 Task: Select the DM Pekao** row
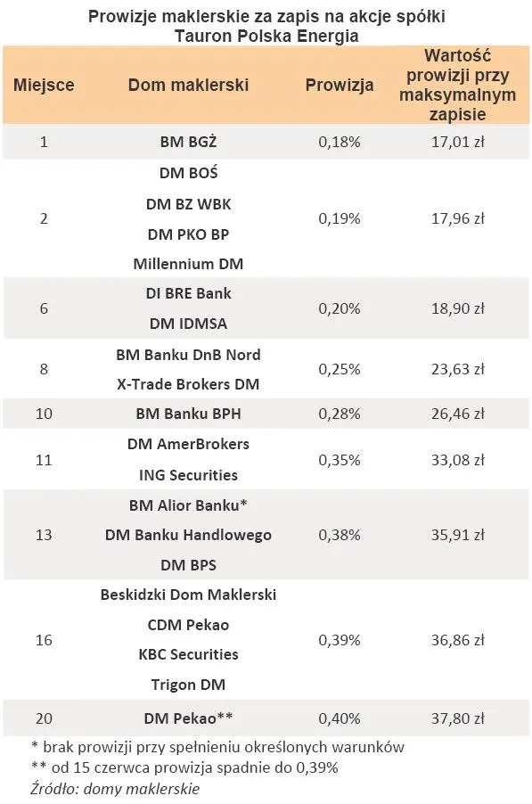pos(266,718)
